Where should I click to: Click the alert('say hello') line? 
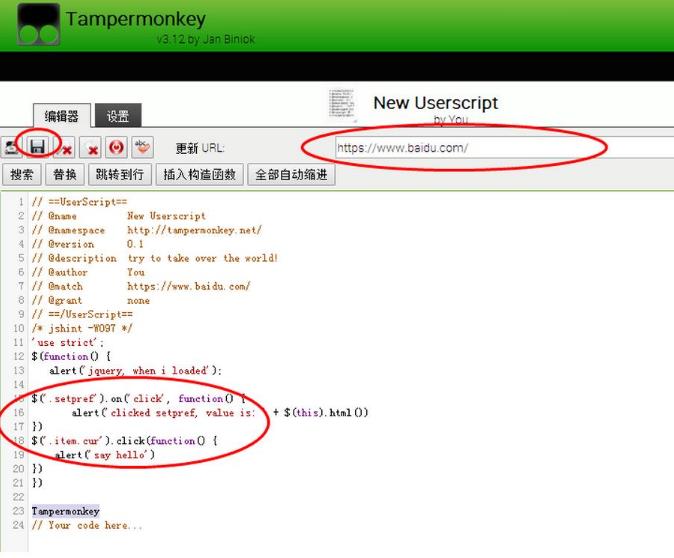click(x=104, y=455)
